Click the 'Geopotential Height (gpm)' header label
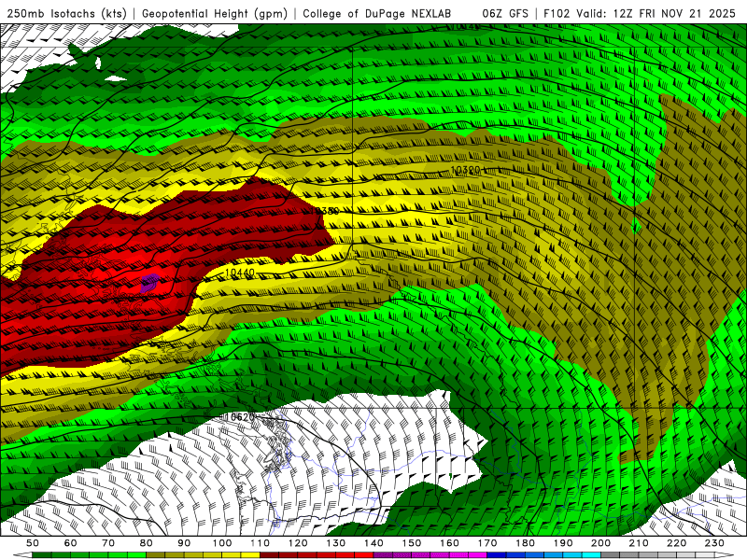Screen dimensions: 747x560 [215, 14]
